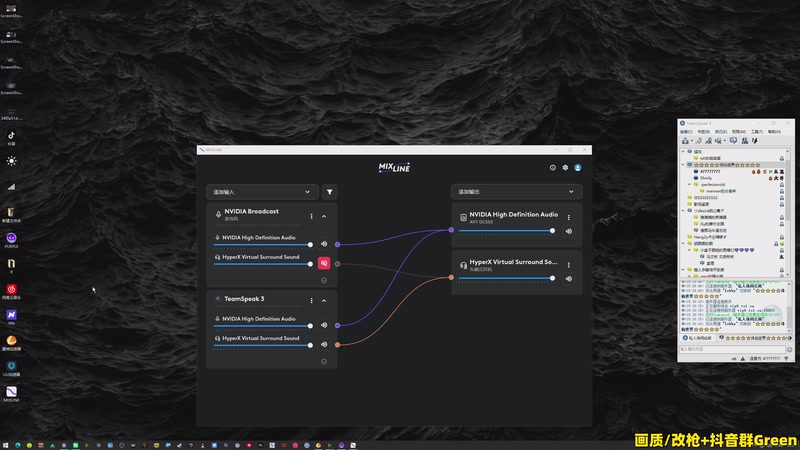Remove route button under TeamSpeak 3 card
The width and height of the screenshot is (800, 450).
[x=324, y=361]
